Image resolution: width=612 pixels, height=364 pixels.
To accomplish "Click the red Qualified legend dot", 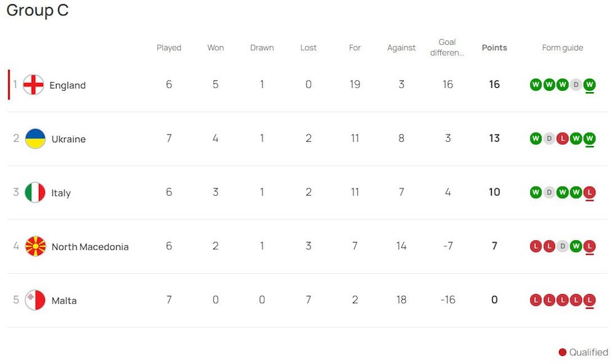I will 562,352.
